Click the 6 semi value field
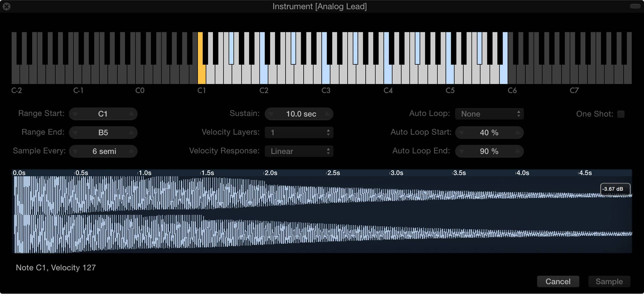Viewport: 644px width, 294px height. tap(103, 151)
